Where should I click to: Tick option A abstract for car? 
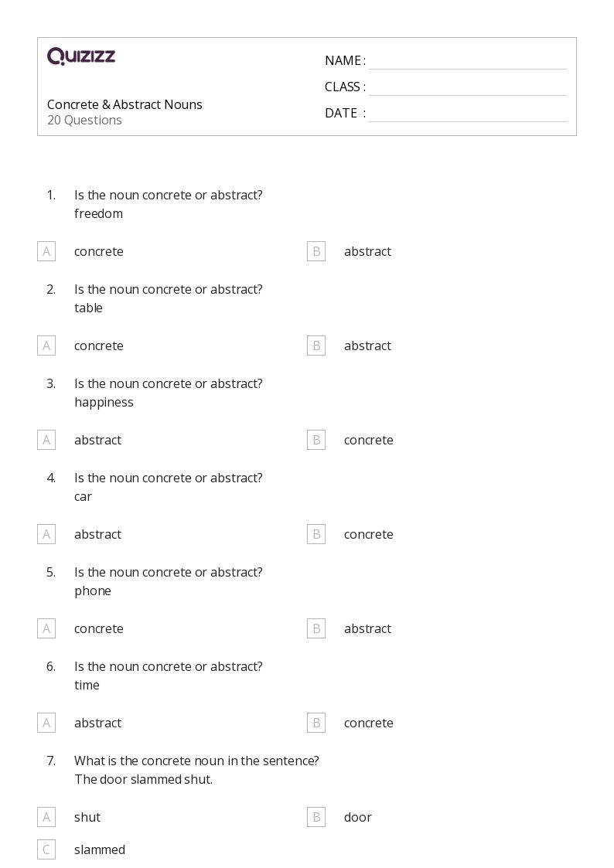tap(46, 534)
